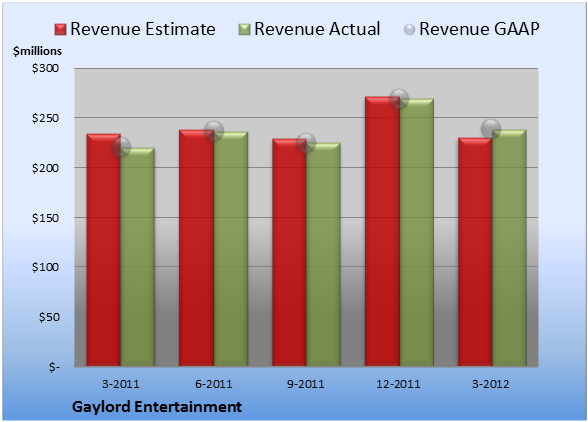Click the green actual bar for 3-2012
Screen dimensions: 588x422
tap(509, 248)
